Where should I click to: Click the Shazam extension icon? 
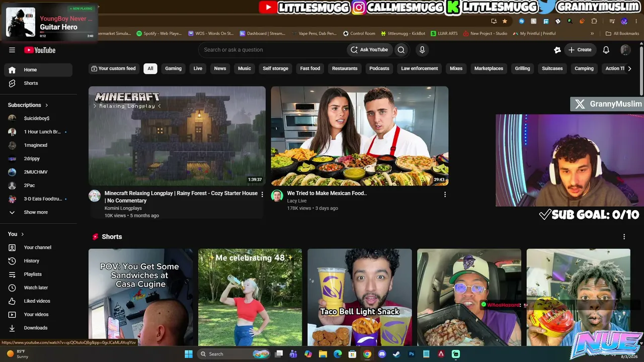[521, 21]
